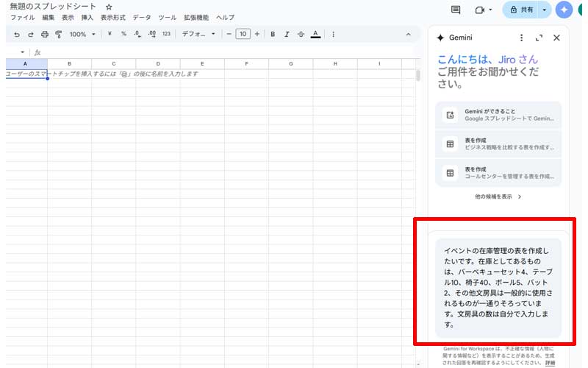
Task: Format as percent
Action: (x=123, y=34)
